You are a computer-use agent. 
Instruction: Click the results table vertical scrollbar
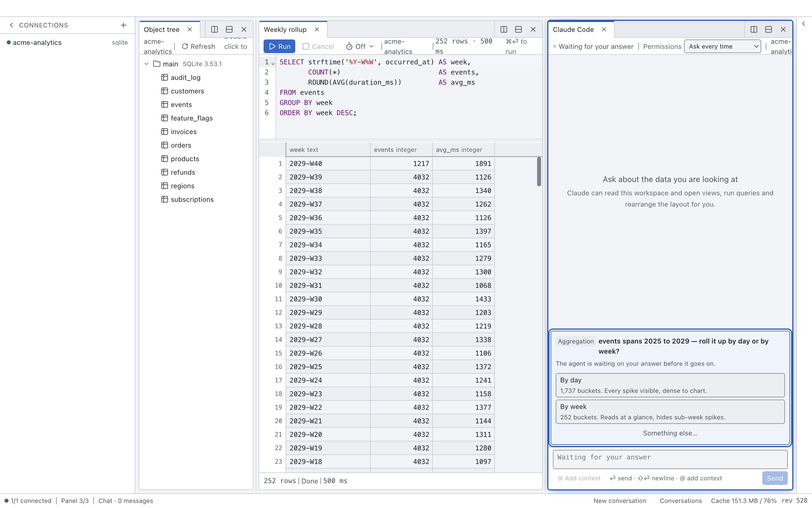[x=539, y=171]
